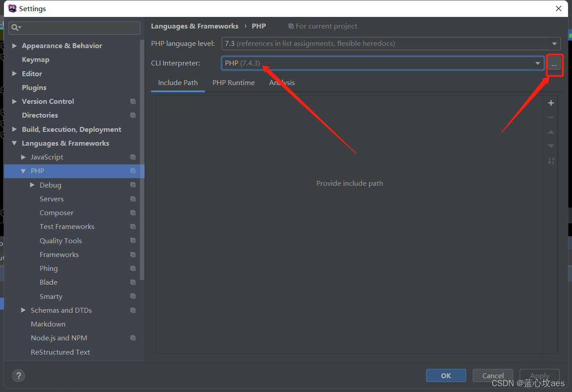Expand the Version Control section
Viewport: 572px width, 392px height.
(x=15, y=102)
